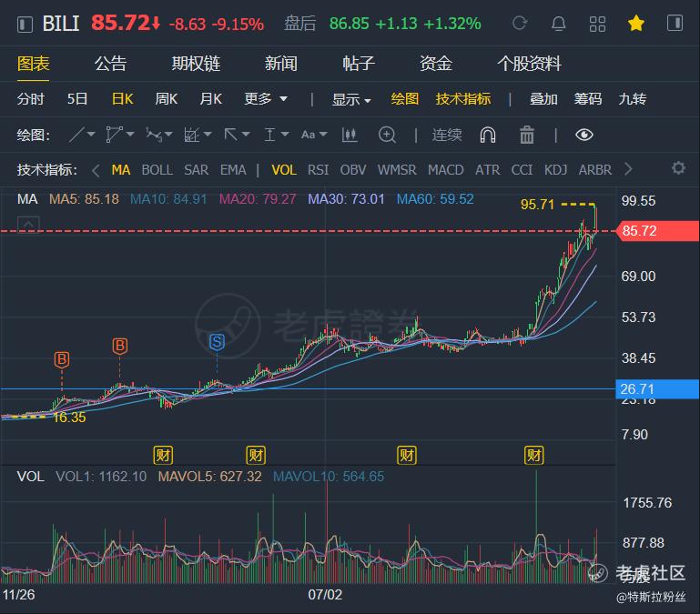Enable SAR indicator
The height and width of the screenshot is (614, 700).
tap(196, 170)
